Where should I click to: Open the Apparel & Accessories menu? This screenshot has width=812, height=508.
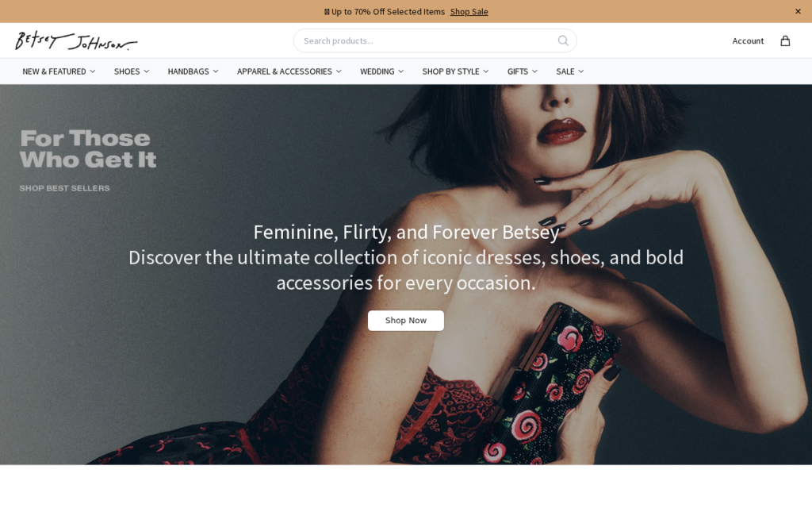coord(289,71)
